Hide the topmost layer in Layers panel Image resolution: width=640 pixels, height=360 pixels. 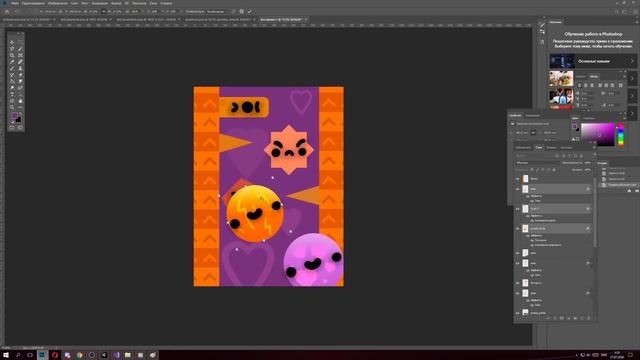click(518, 179)
